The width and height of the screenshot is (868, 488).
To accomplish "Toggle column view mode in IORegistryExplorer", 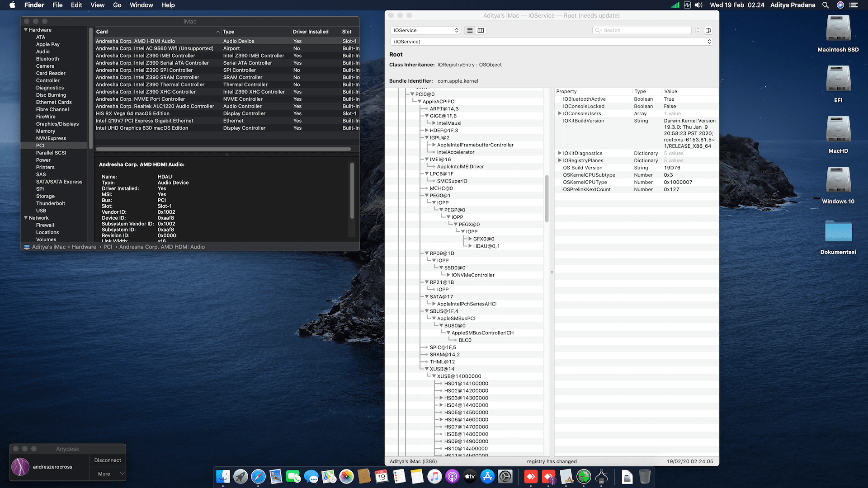I will 481,30.
